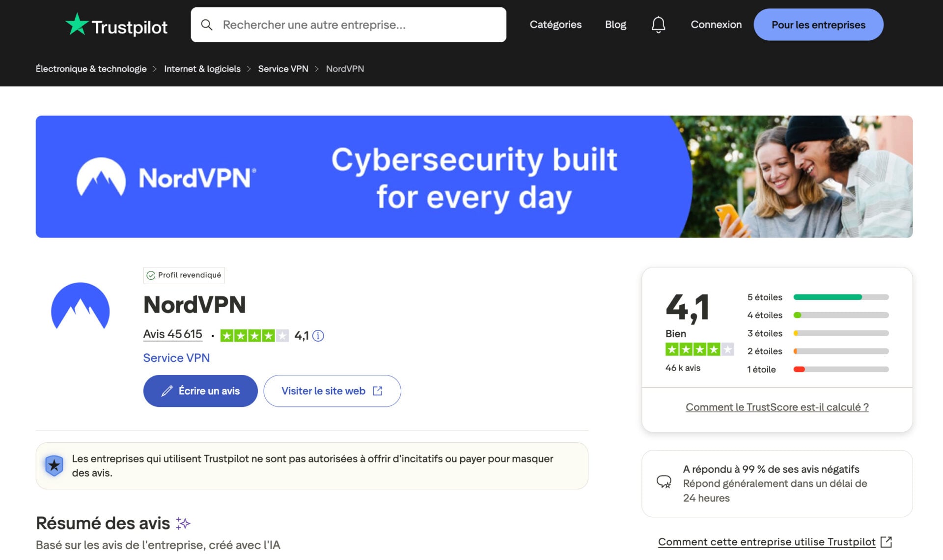Open Comment le TrustScore est-il calculé link
The height and width of the screenshot is (560, 943).
[777, 407]
